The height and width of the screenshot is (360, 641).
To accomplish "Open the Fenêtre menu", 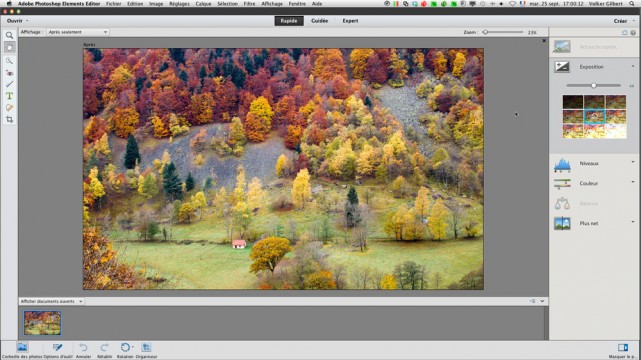I will pos(297,4).
